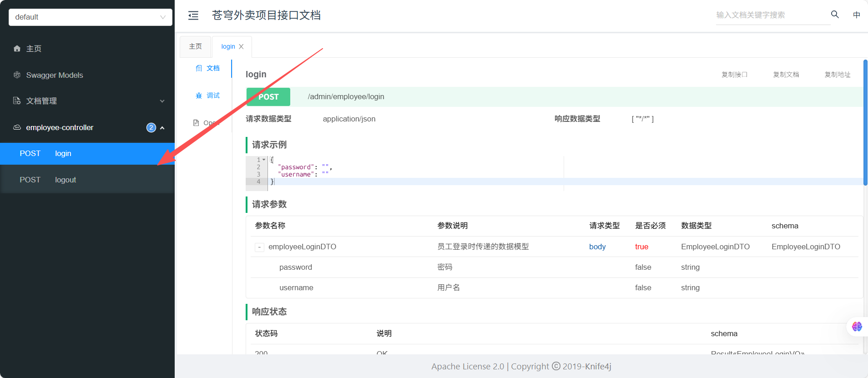Toggle the sidebar collapse icon
Image resolution: width=868 pixels, height=378 pixels.
coord(193,15)
